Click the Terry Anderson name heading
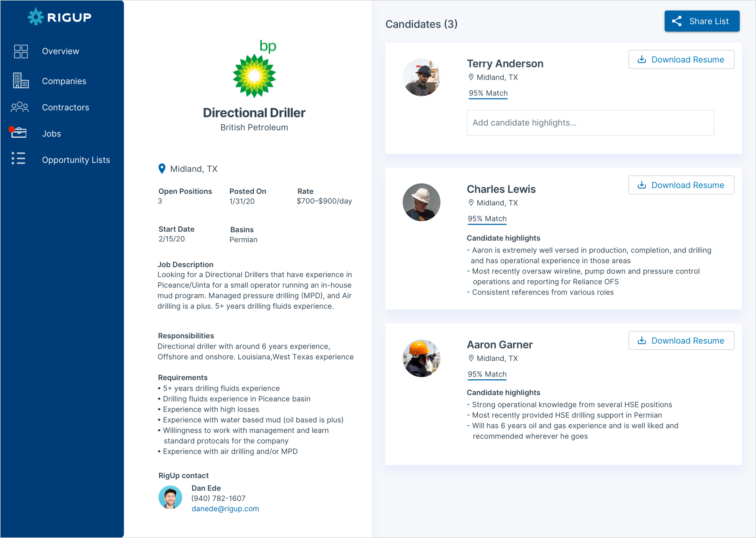 point(505,64)
